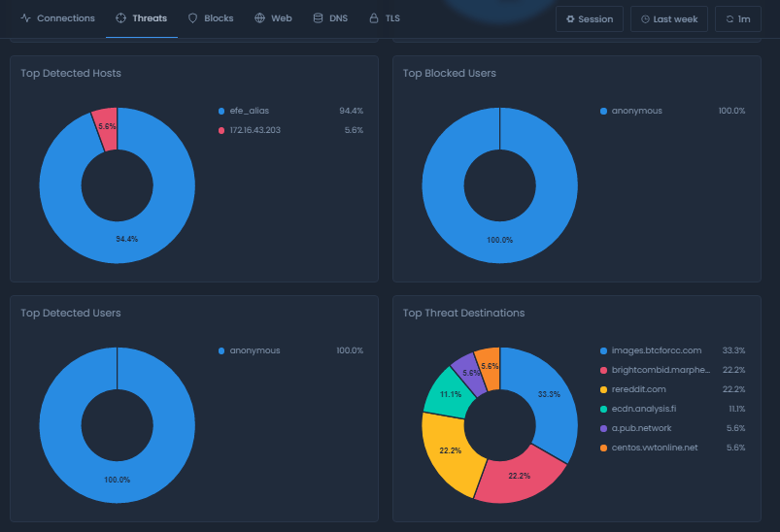Toggle blue dot for images.btcforcc.com

pos(603,350)
